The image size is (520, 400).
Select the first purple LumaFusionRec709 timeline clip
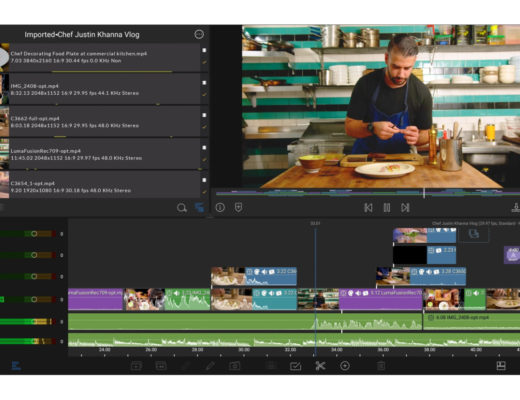96,299
